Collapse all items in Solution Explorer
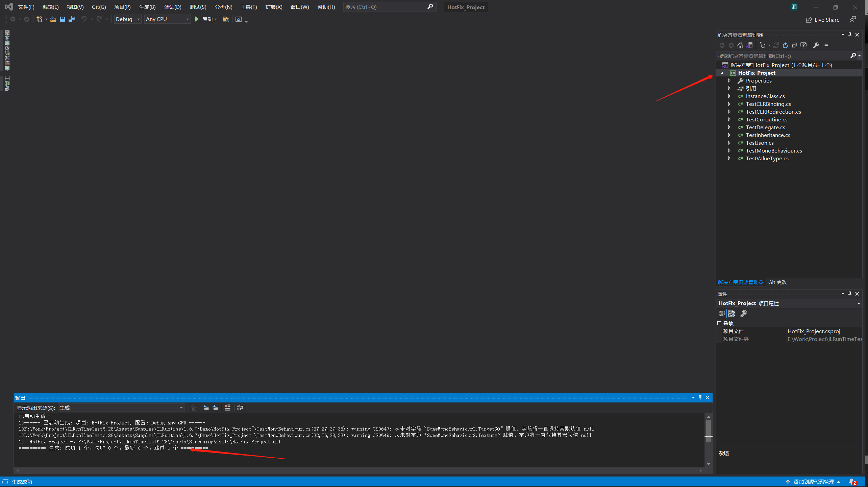This screenshot has height=487, width=868. (x=795, y=45)
